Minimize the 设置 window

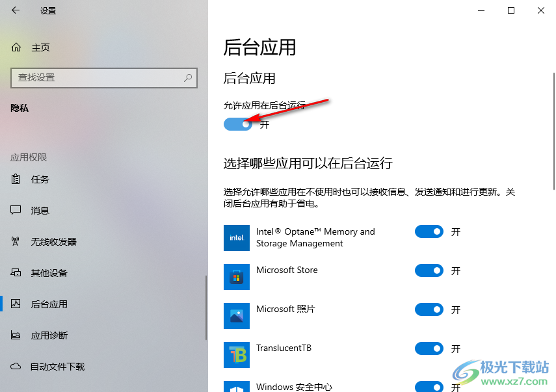coord(481,10)
